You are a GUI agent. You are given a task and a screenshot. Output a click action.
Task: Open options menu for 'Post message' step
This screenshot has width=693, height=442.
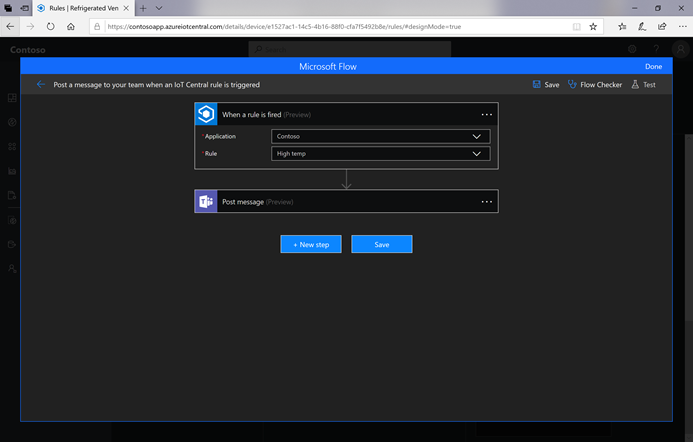coord(486,201)
